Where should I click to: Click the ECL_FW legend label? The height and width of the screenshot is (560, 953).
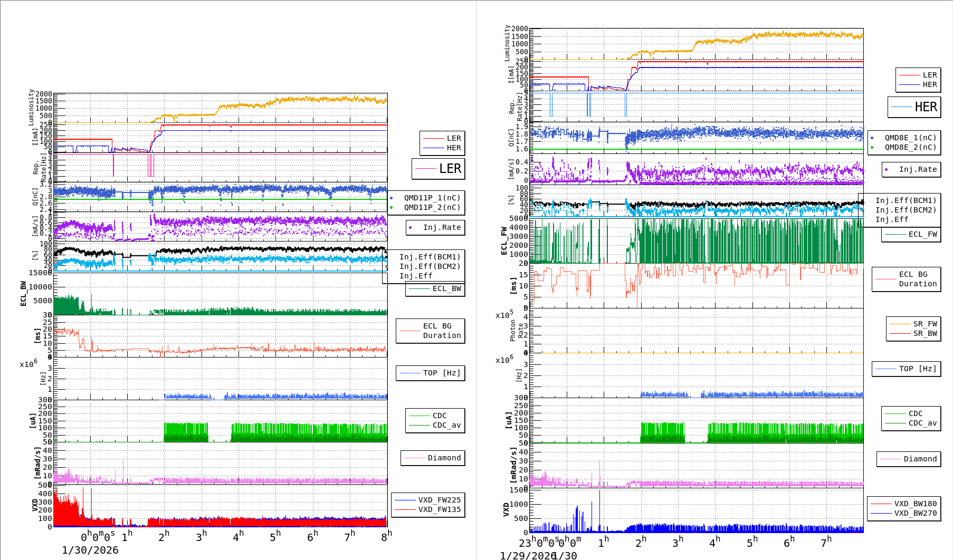(x=922, y=234)
